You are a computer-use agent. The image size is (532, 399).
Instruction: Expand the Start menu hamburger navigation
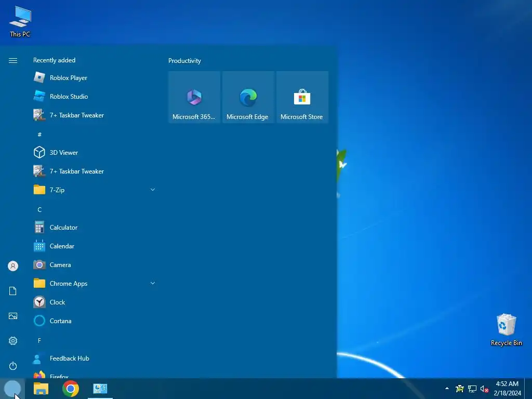(x=13, y=60)
